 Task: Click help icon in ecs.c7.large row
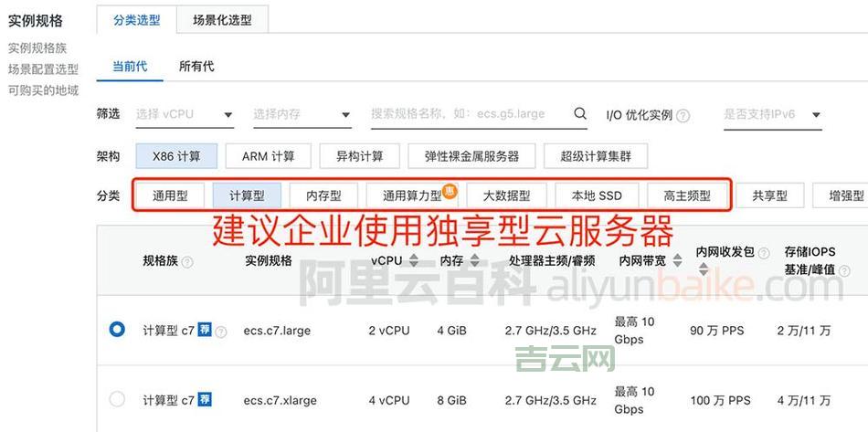(x=221, y=332)
